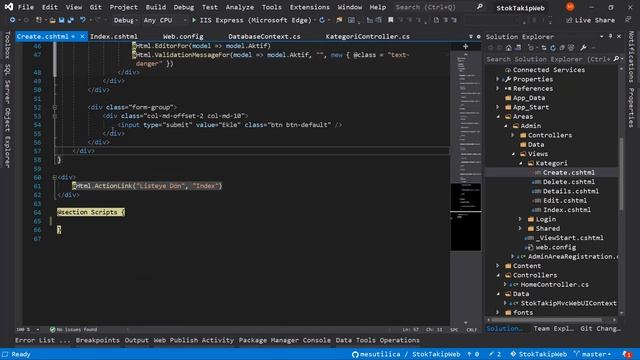The width and height of the screenshot is (640, 360).
Task: Click Solution Explorer search magnifier icon
Action: pos(616,59)
